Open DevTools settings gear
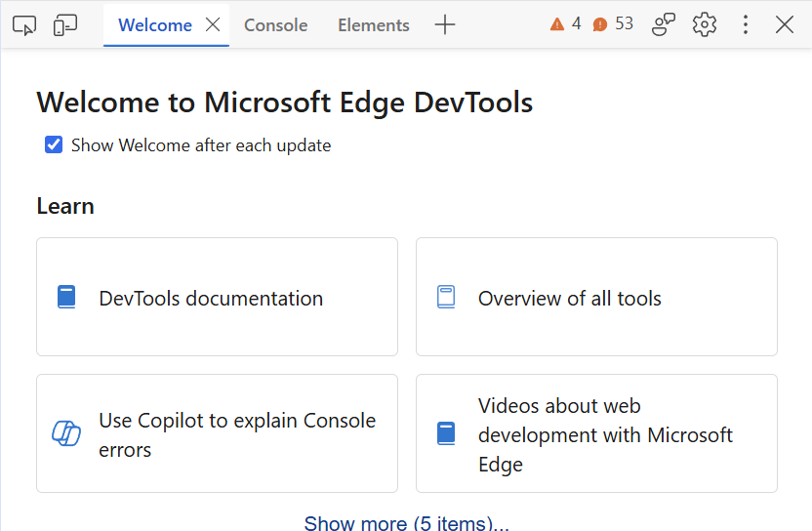 coord(705,24)
